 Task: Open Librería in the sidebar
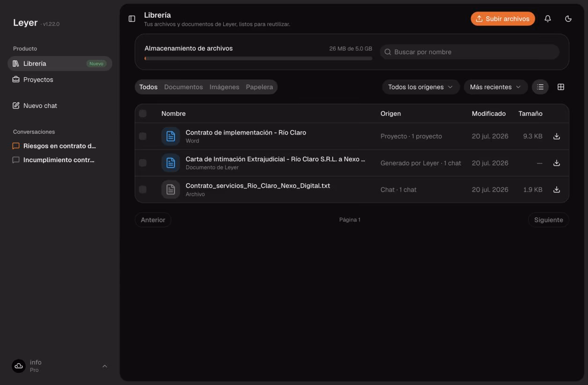pyautogui.click(x=60, y=64)
